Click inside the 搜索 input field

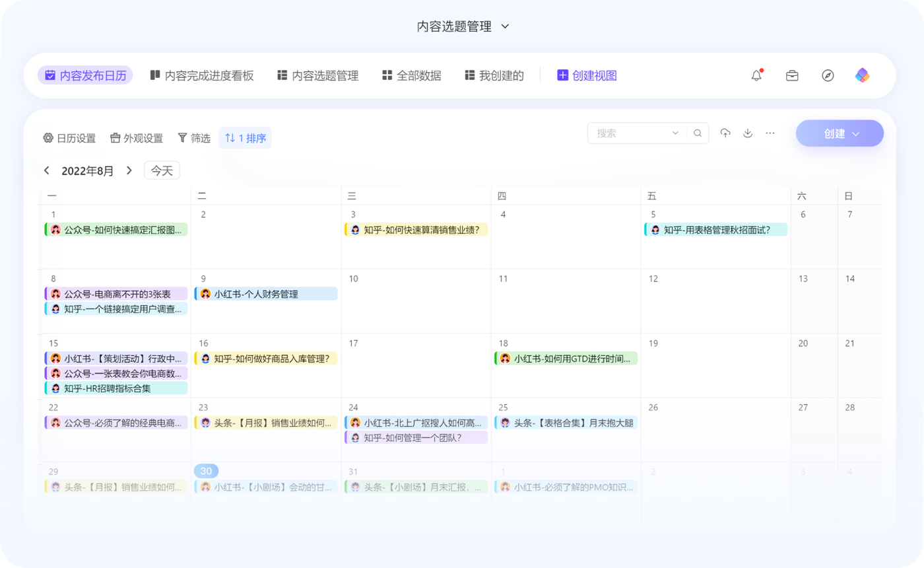click(630, 133)
